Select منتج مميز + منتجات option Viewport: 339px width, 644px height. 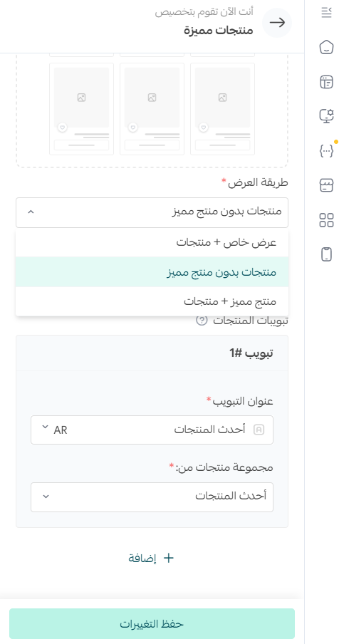pyautogui.click(x=152, y=302)
